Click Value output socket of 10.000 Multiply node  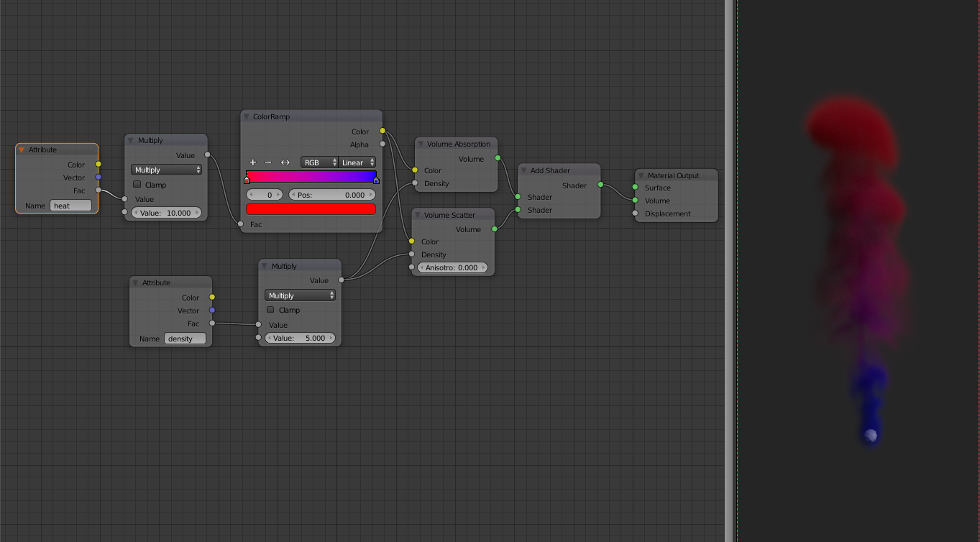tap(208, 155)
